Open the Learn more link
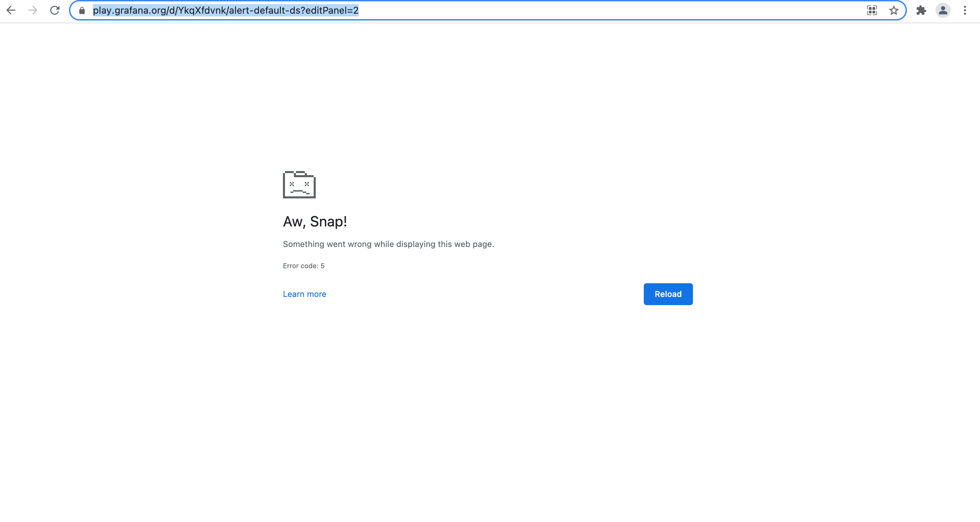Screen dimensions: 980x522 pyautogui.click(x=304, y=294)
